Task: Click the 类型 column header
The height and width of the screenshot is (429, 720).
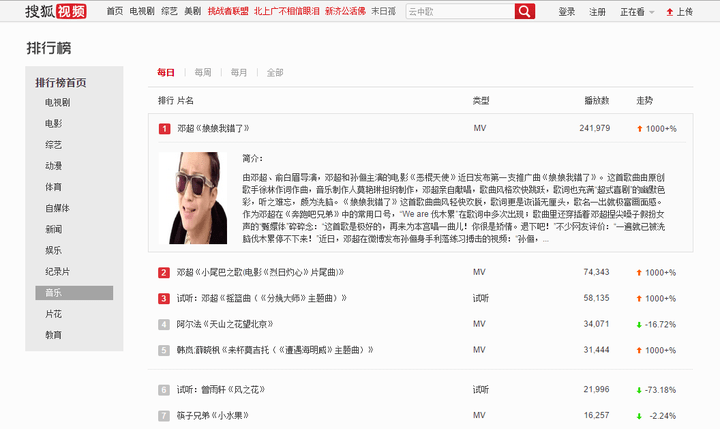Action: tap(481, 101)
